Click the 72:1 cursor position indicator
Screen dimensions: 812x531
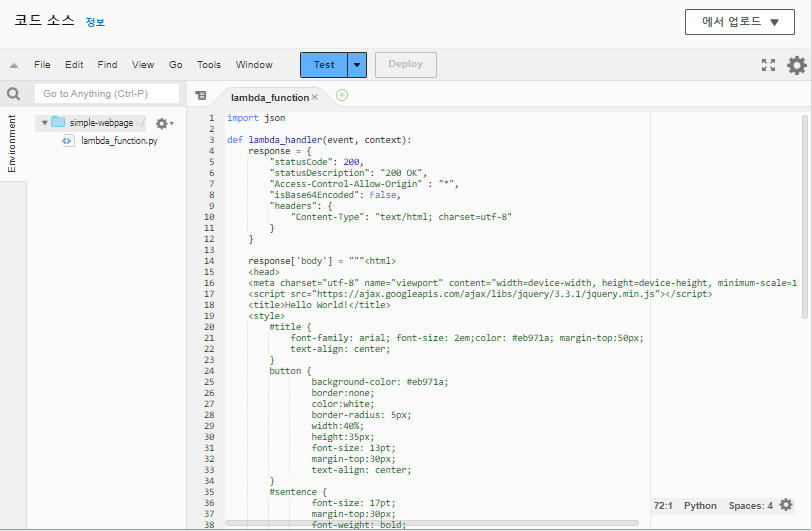663,506
